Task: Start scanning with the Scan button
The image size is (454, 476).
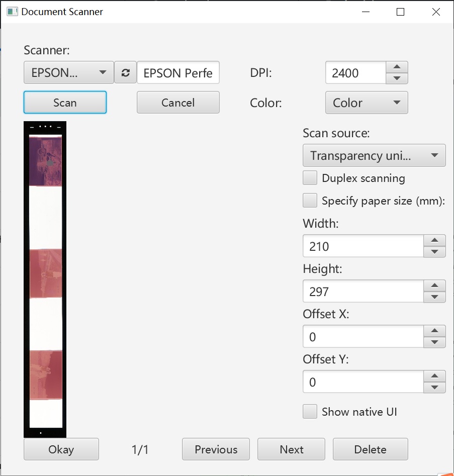Action: pyautogui.click(x=65, y=102)
